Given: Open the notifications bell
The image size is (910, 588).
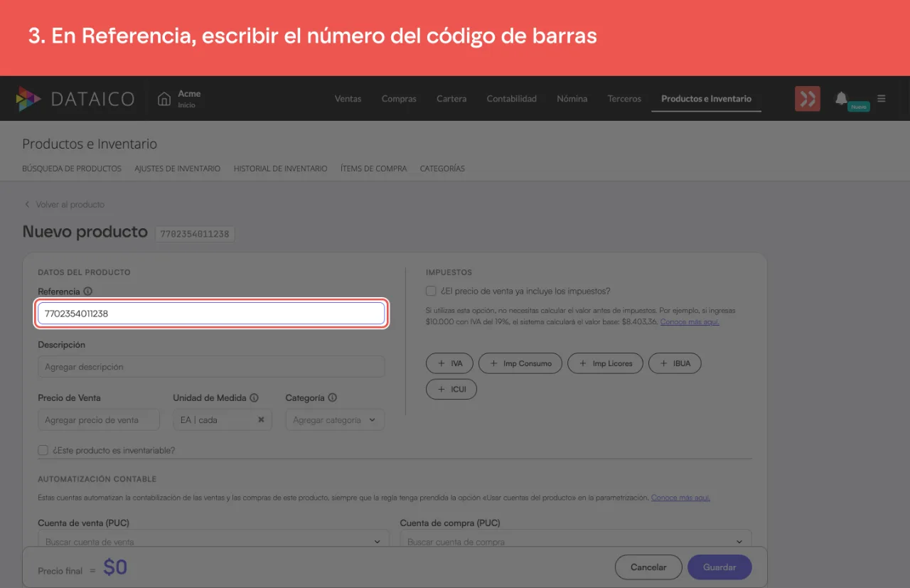Looking at the screenshot, I should (x=842, y=98).
